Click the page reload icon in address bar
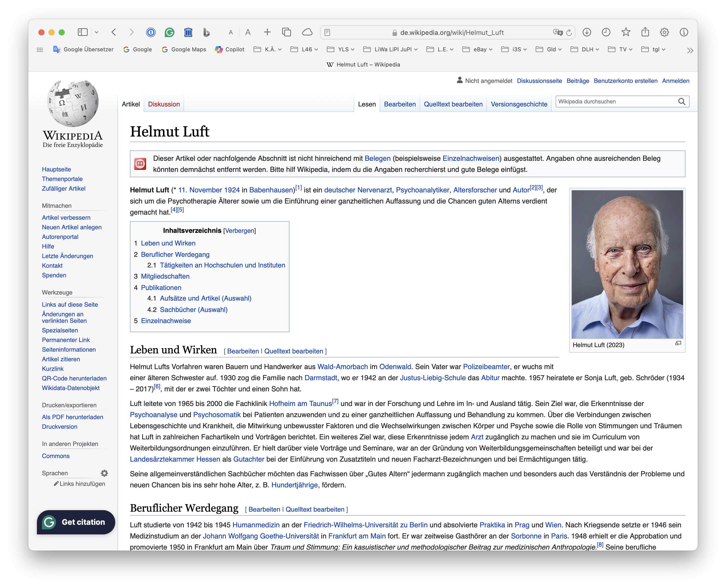This screenshot has height=588, width=726. coord(569,33)
